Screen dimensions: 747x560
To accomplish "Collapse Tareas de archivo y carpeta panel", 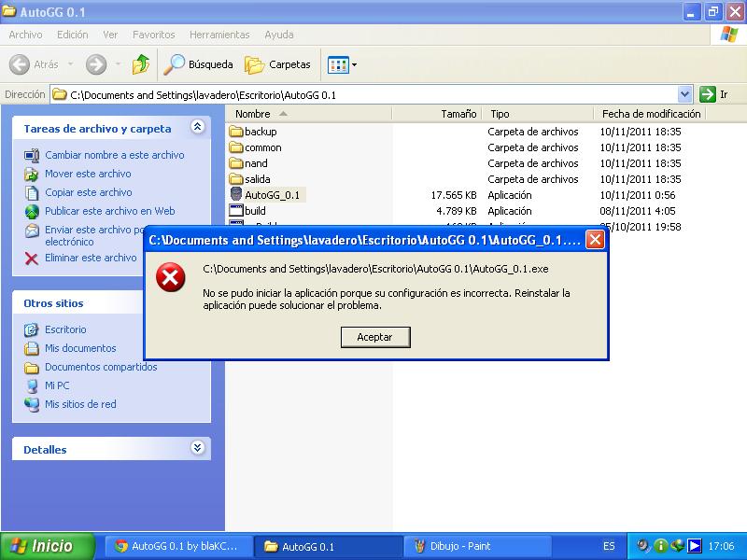I will [x=197, y=127].
